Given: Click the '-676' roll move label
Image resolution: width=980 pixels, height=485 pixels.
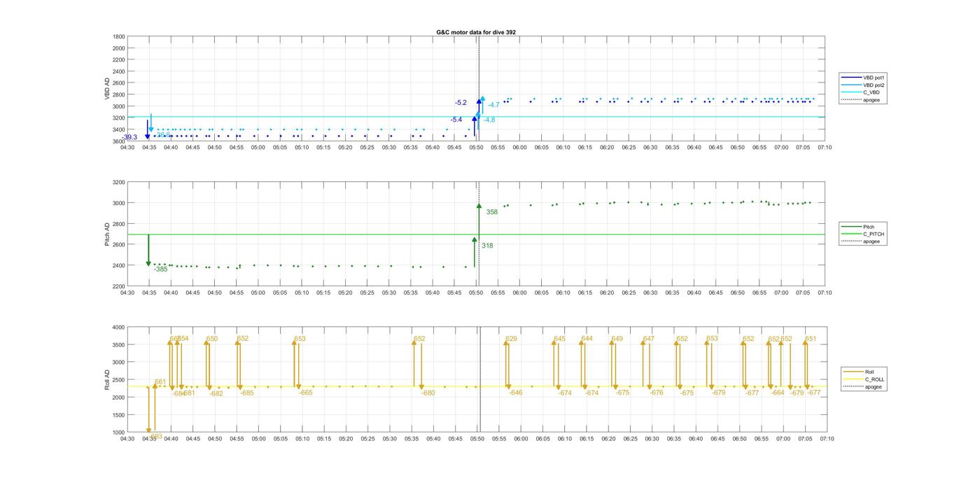Looking at the screenshot, I should click(656, 393).
